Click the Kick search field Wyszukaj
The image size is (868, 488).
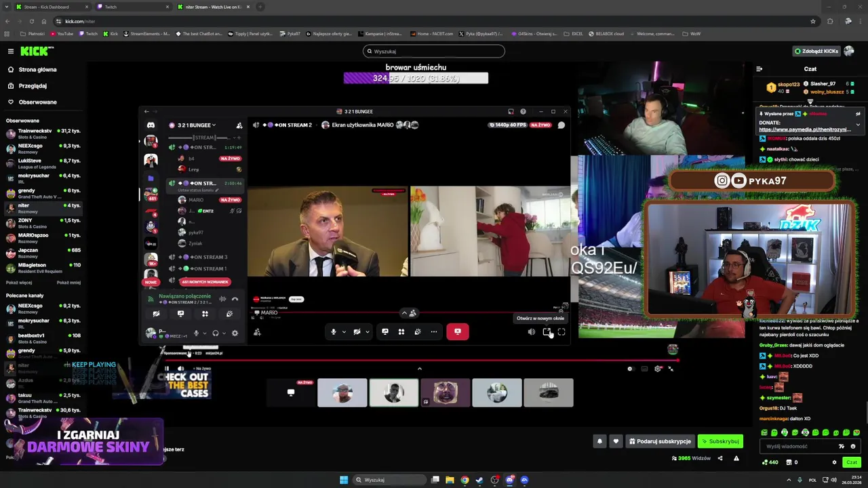coord(434,51)
